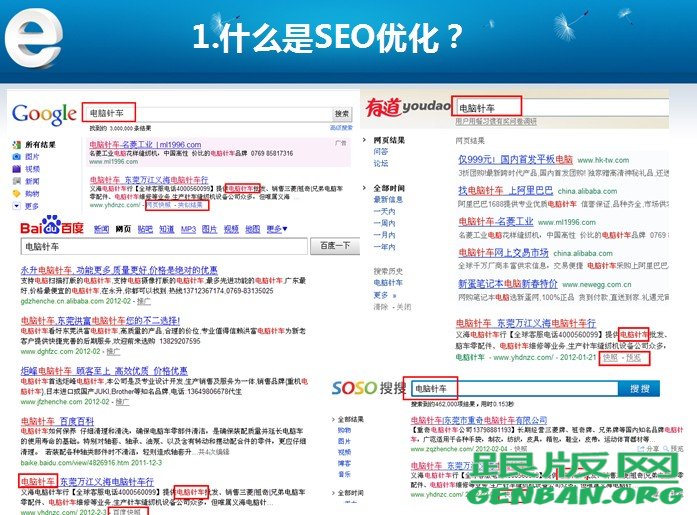Collapse Youdao 全部时间 section arrow
The width and height of the screenshot is (697, 515).
(x=365, y=188)
